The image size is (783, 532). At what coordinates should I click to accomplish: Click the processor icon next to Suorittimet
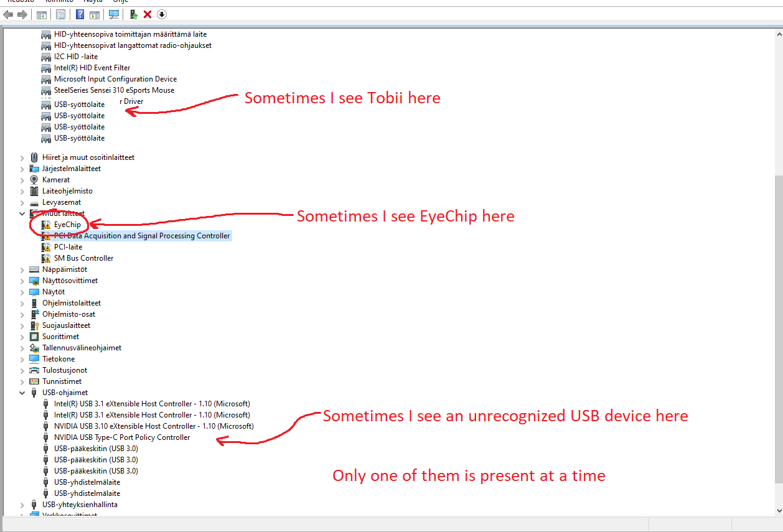pyautogui.click(x=34, y=337)
